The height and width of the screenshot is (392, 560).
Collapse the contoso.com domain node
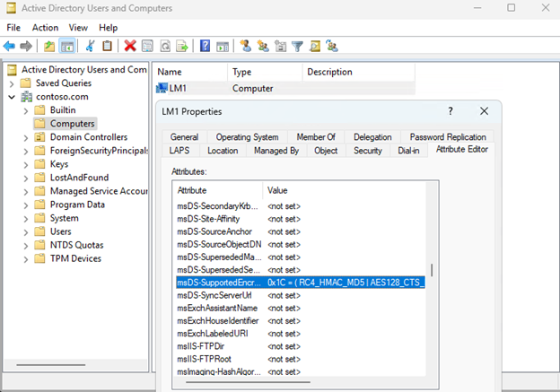(11, 97)
